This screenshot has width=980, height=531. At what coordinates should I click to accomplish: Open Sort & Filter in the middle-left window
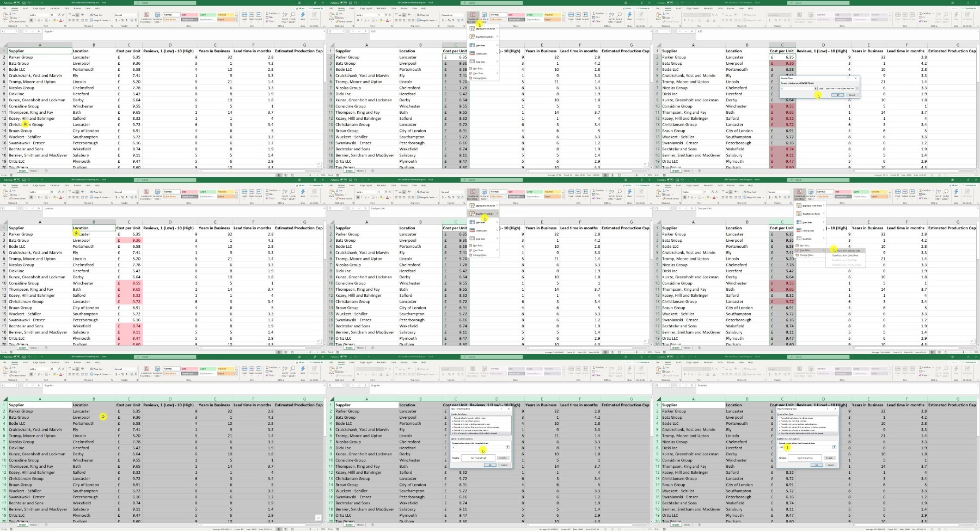pyautogui.click(x=285, y=194)
